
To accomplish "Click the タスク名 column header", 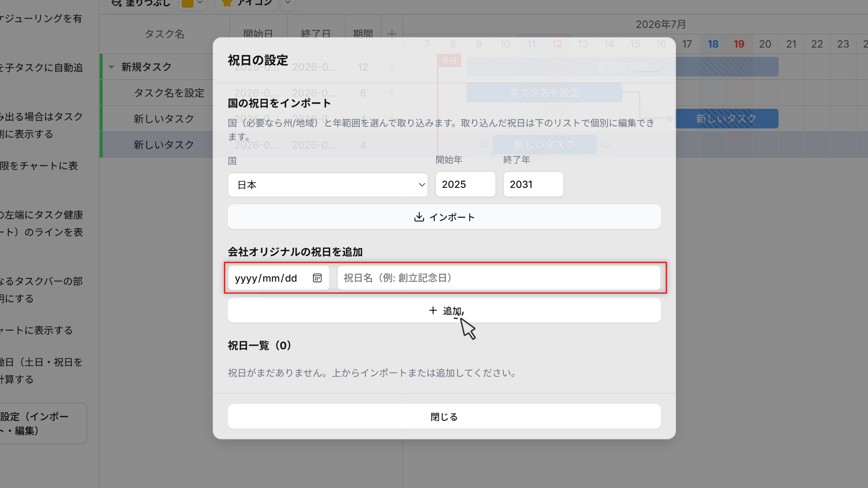I will click(x=164, y=34).
